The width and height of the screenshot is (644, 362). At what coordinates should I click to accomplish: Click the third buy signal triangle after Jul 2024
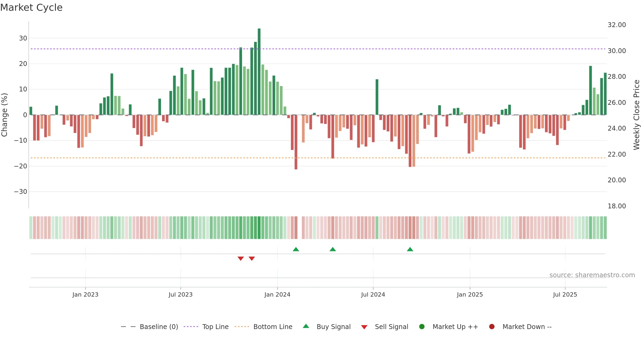[410, 249]
